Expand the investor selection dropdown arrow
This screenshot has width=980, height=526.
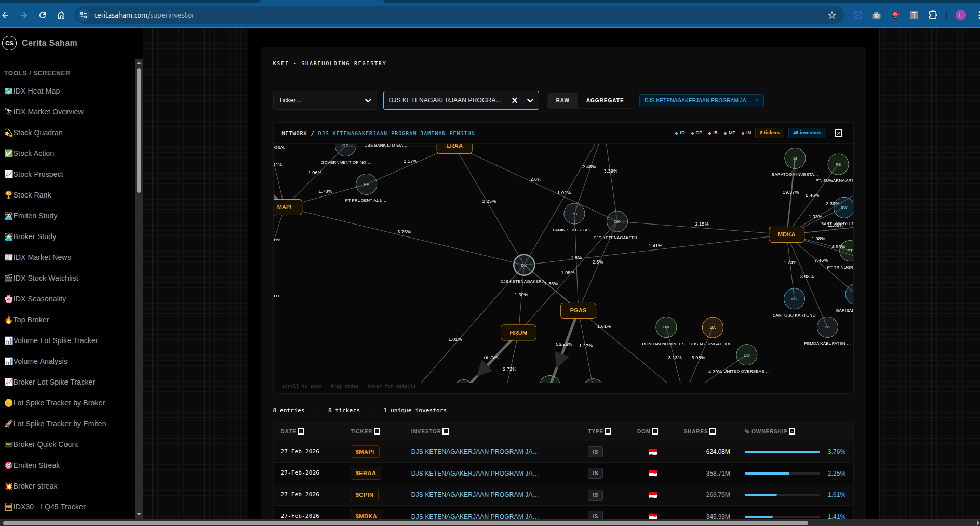coord(530,100)
